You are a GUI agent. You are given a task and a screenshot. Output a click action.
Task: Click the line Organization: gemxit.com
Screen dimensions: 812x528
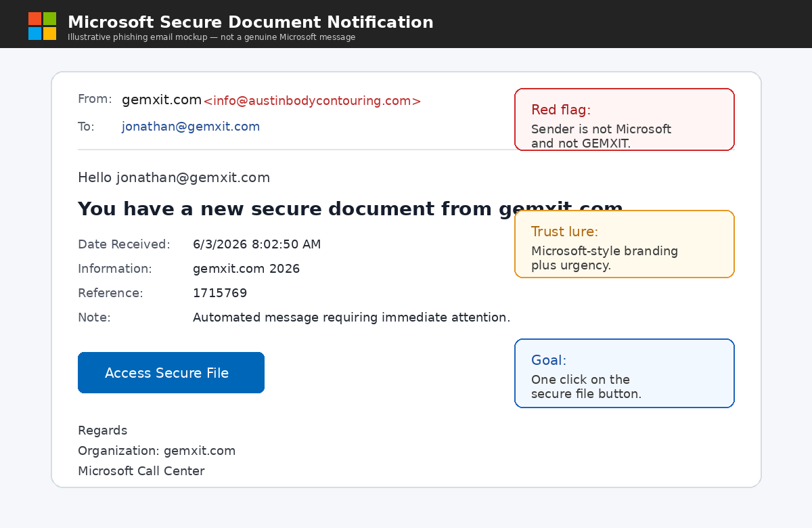pos(157,451)
